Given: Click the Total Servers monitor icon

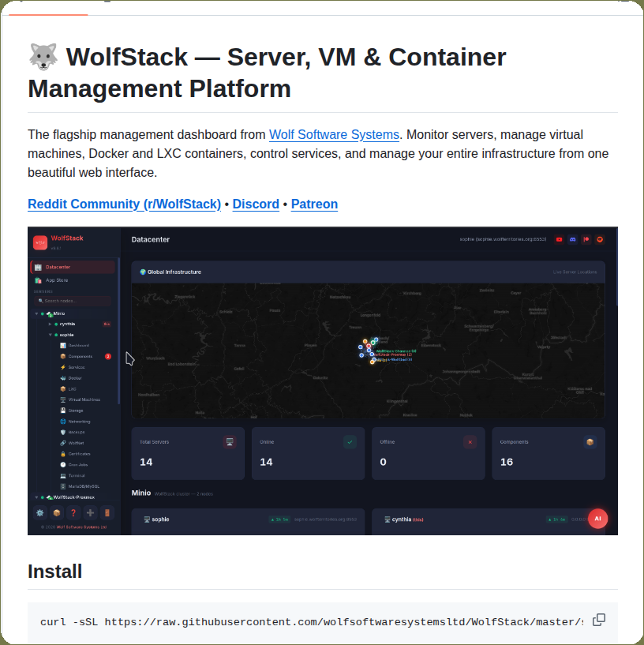Looking at the screenshot, I should [x=230, y=442].
